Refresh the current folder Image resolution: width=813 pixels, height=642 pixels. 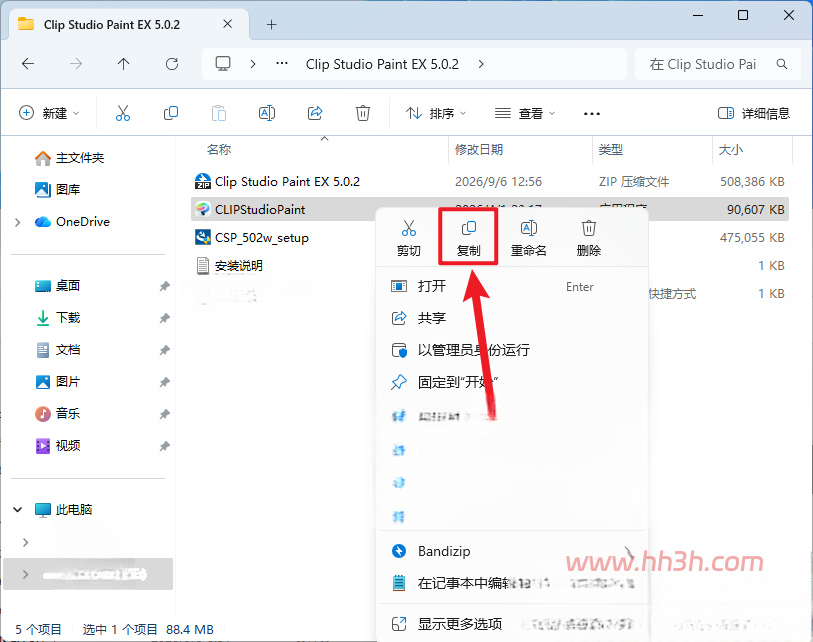click(172, 64)
